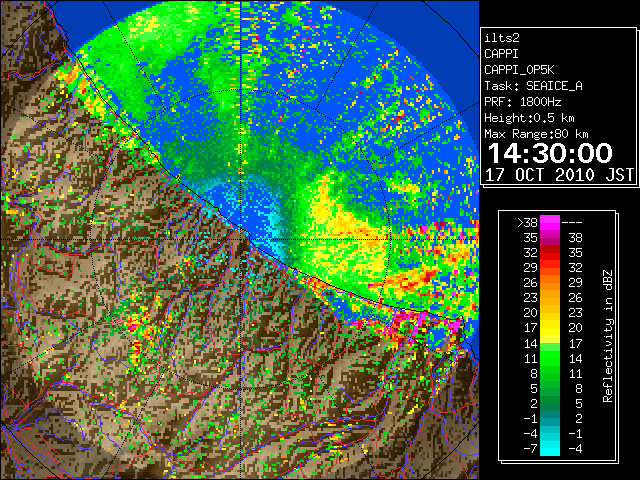This screenshot has height=480, width=640.
Task: Click the 'Reflectivity in dBZ' legend label
Action: click(608, 336)
